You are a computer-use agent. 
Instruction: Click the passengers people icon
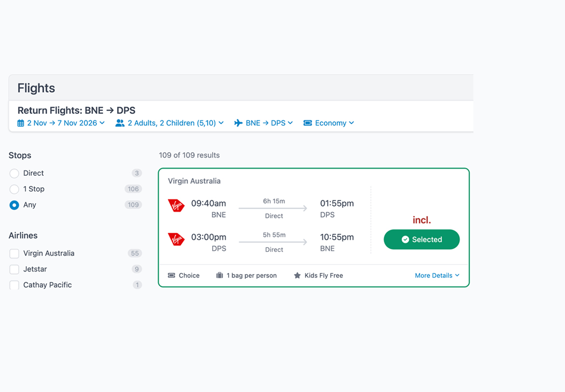(120, 123)
